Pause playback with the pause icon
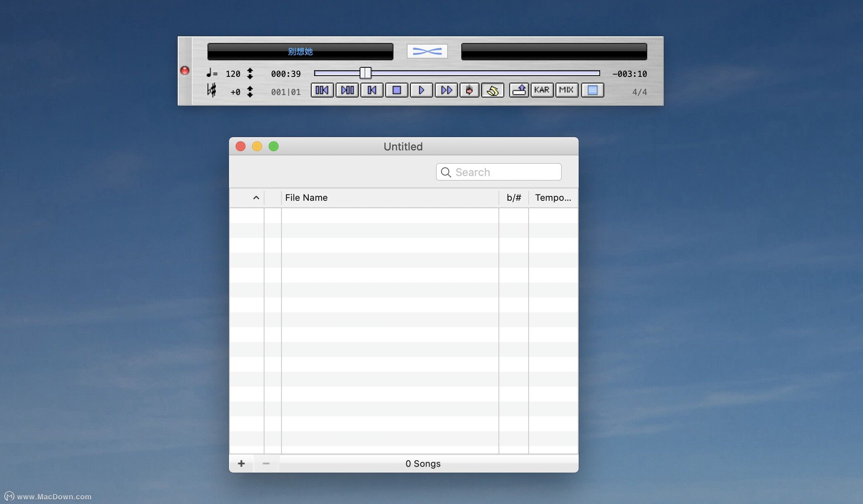 click(347, 90)
